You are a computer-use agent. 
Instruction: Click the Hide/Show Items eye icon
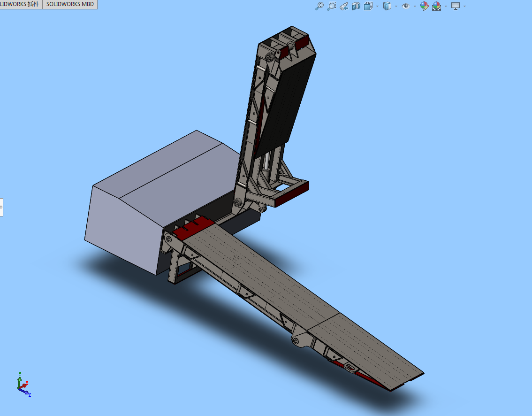[x=406, y=6]
